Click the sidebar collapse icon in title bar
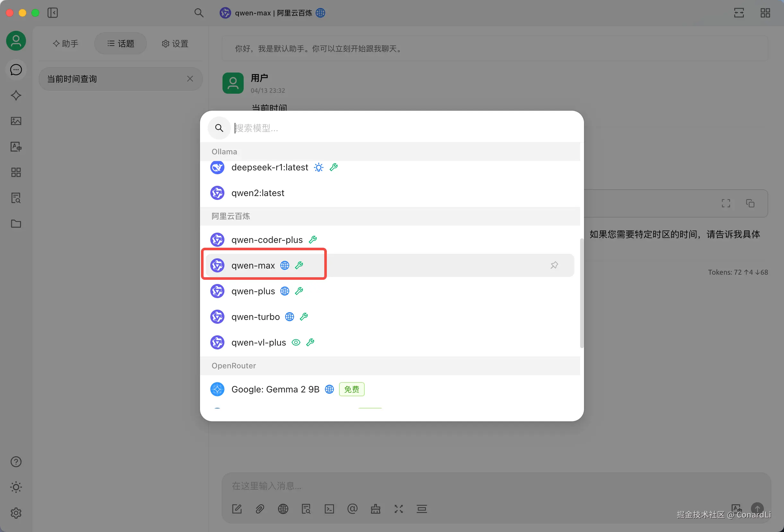Screen dimensions: 784x532 (x=53, y=13)
